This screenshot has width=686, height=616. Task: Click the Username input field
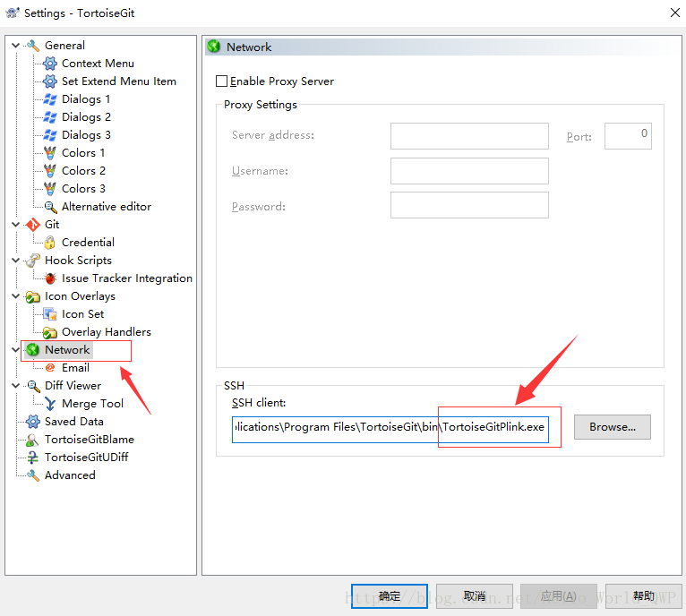click(469, 171)
